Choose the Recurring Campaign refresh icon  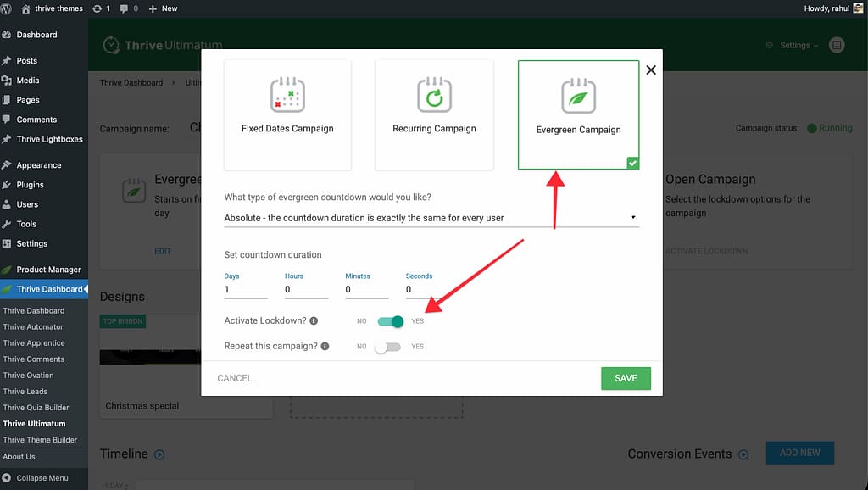click(434, 96)
